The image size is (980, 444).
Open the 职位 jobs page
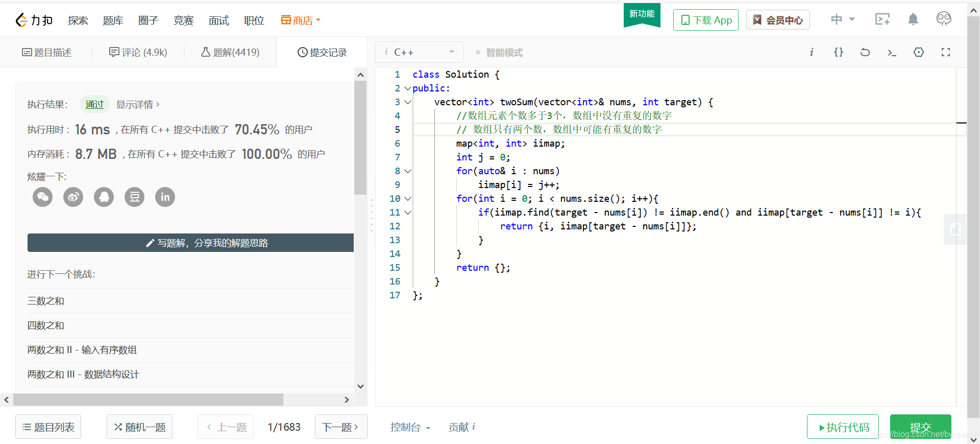tap(254, 20)
